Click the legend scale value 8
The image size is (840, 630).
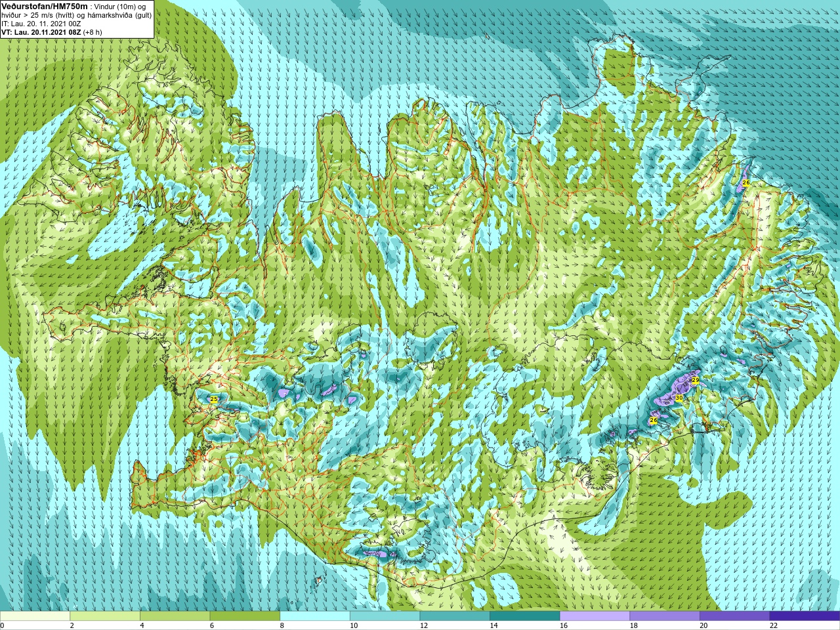click(x=282, y=625)
